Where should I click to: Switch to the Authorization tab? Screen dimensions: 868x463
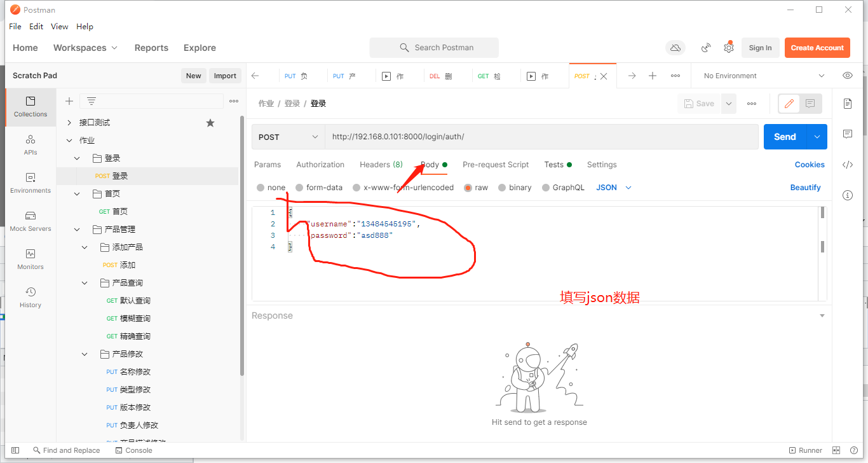pyautogui.click(x=320, y=165)
